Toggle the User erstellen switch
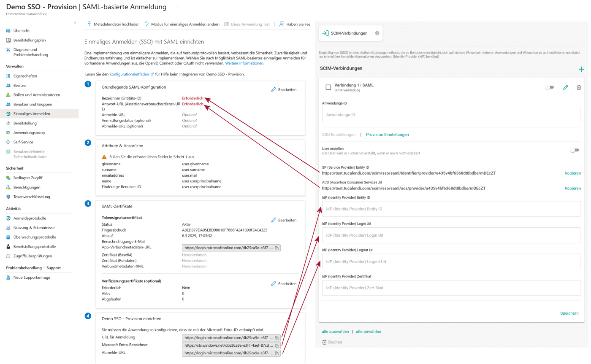591x364 pixels. coord(574,150)
